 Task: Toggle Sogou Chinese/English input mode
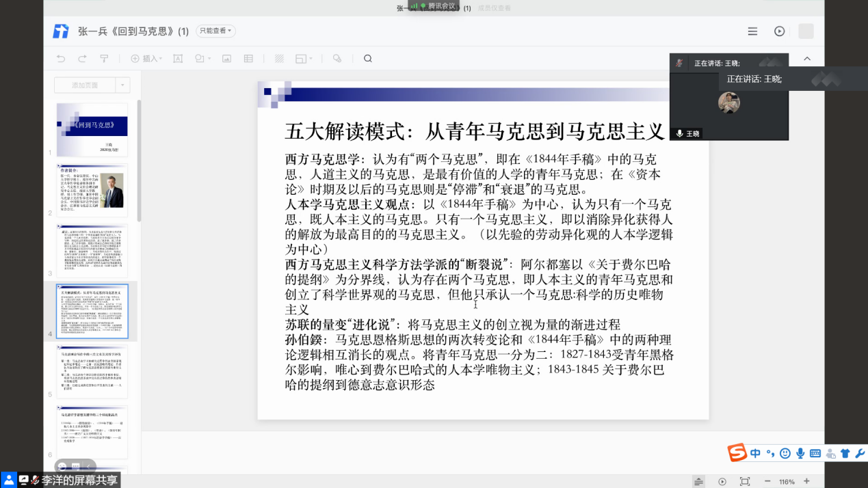pos(755,453)
